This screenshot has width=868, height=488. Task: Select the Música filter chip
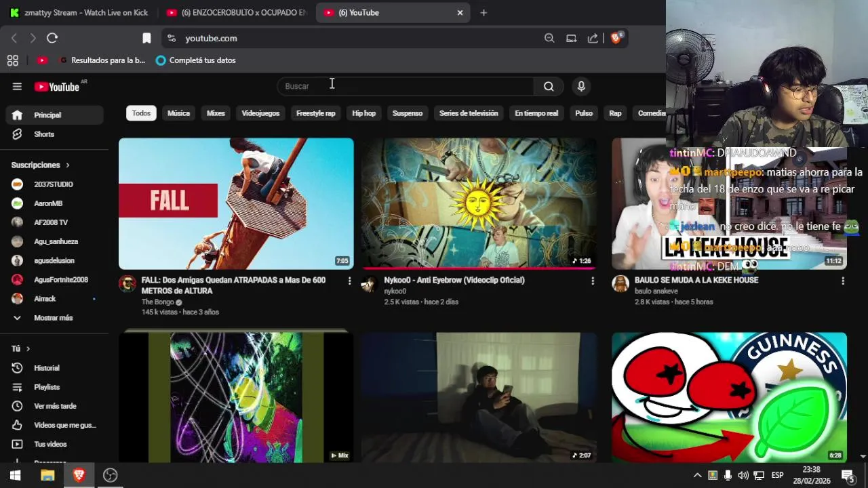point(178,113)
